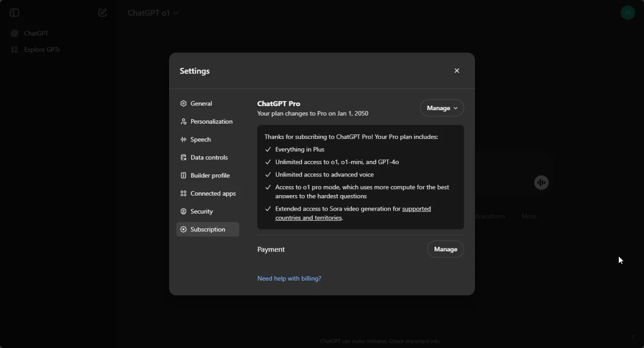
Task: Click the 'Everything in Plus' feature text
Action: tap(300, 149)
